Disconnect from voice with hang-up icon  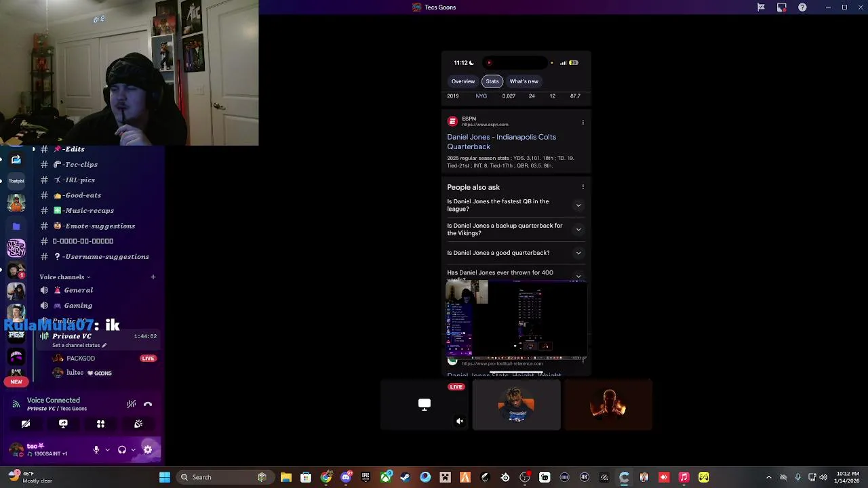pyautogui.click(x=148, y=404)
